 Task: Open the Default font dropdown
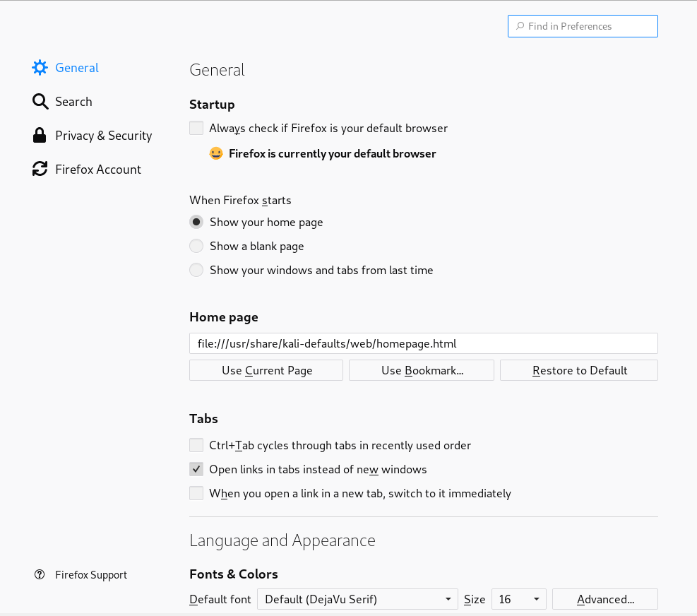pyautogui.click(x=357, y=599)
